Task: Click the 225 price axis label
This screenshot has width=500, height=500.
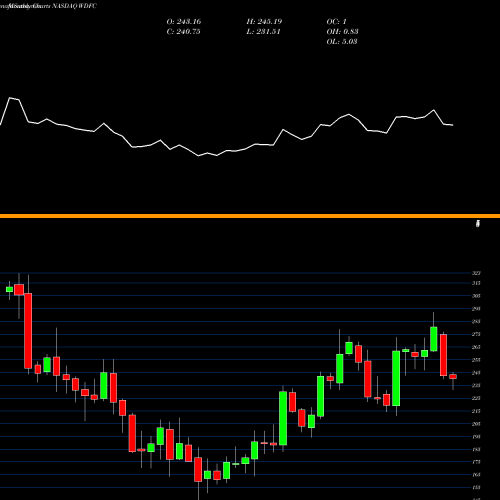Action: [476, 398]
